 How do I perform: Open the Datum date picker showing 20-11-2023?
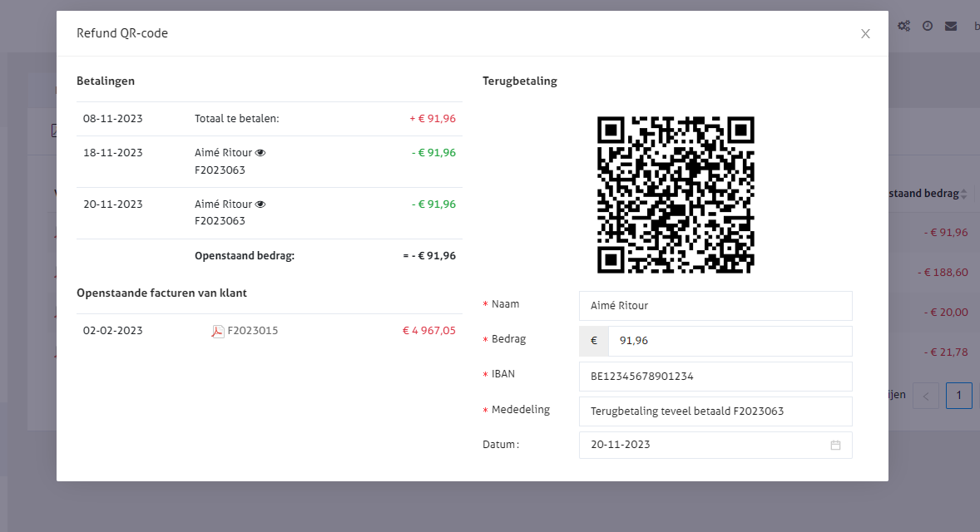coord(707,445)
